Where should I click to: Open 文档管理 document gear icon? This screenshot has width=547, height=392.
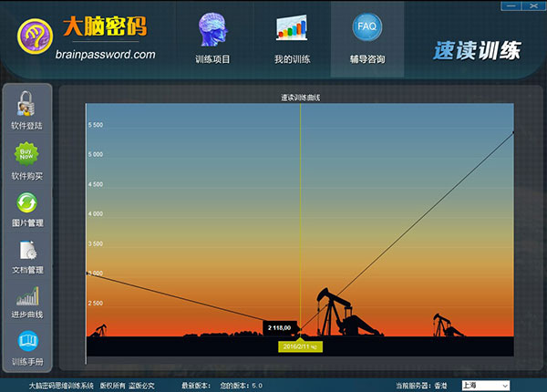pyautogui.click(x=28, y=250)
